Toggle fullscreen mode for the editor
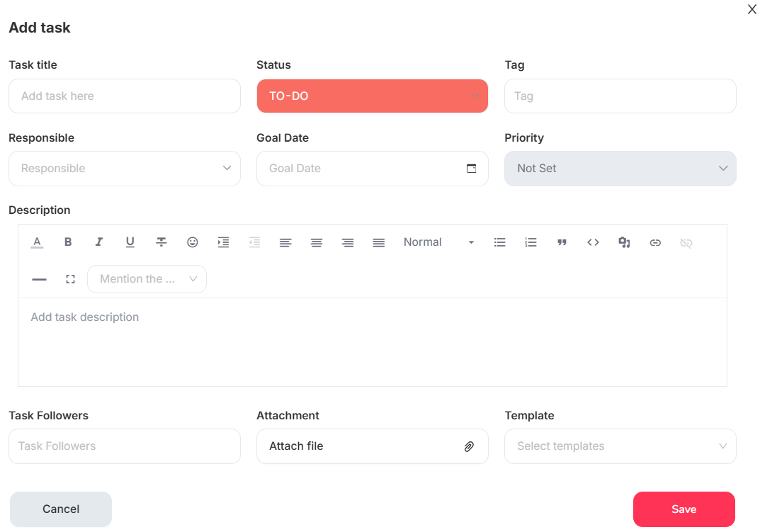The image size is (760, 532). 70,278
